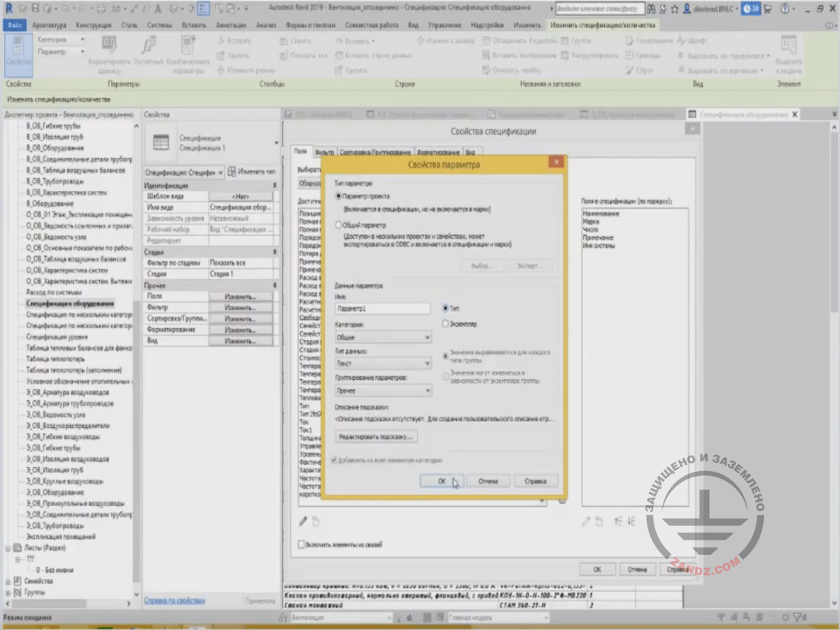Select the values aligned per group type radio
This screenshot has height=630, width=840.
pyautogui.click(x=446, y=356)
